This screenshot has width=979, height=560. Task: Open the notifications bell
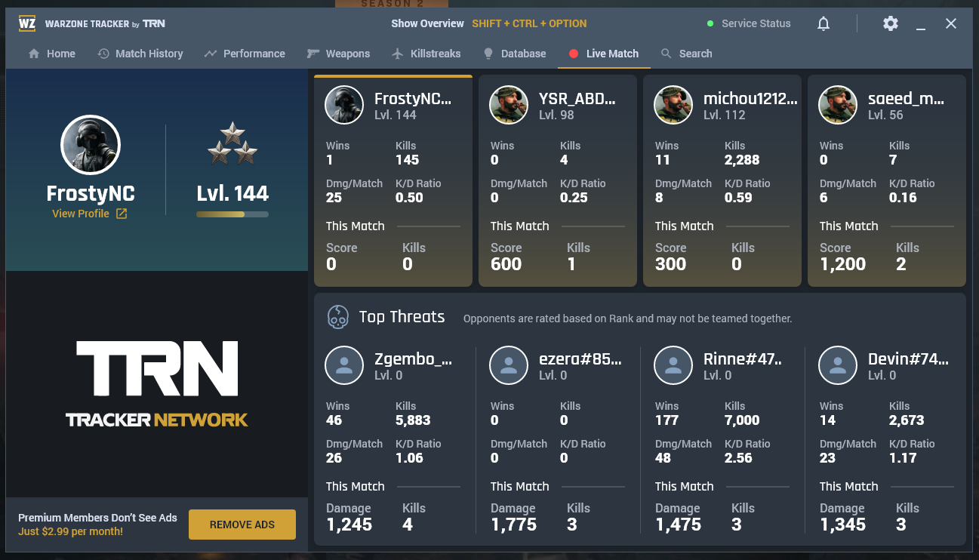coord(824,24)
